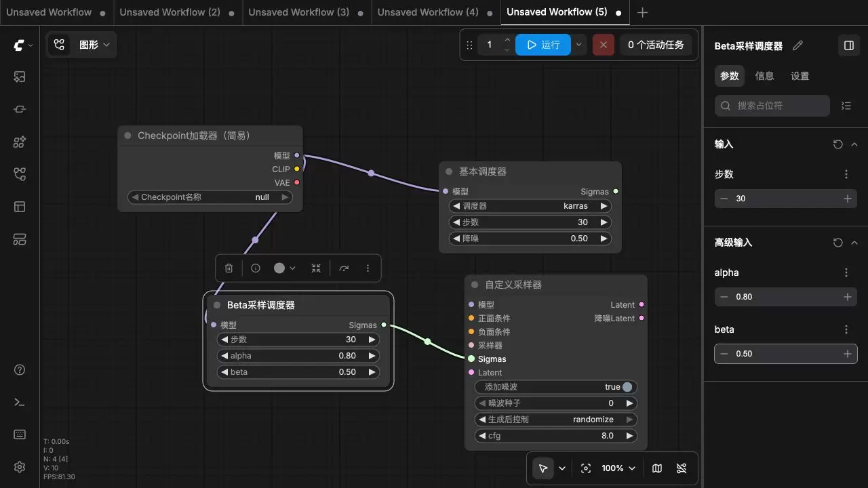868x488 pixels.
Task: Toggle collapse dot on 自定义采样器 node
Action: pyautogui.click(x=475, y=285)
